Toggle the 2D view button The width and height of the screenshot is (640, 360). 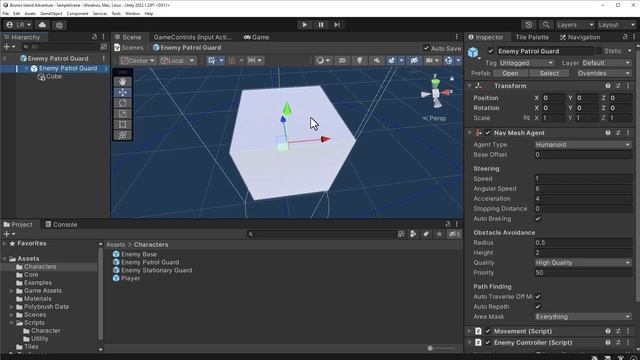[x=342, y=60]
